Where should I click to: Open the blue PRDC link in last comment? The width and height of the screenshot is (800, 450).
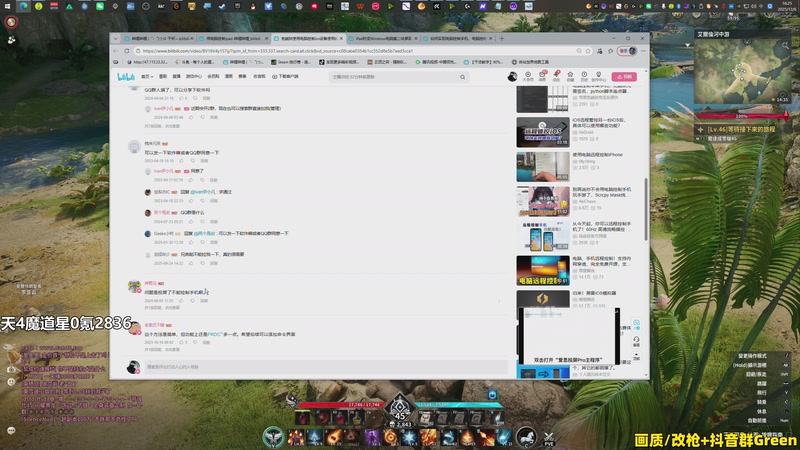point(214,334)
